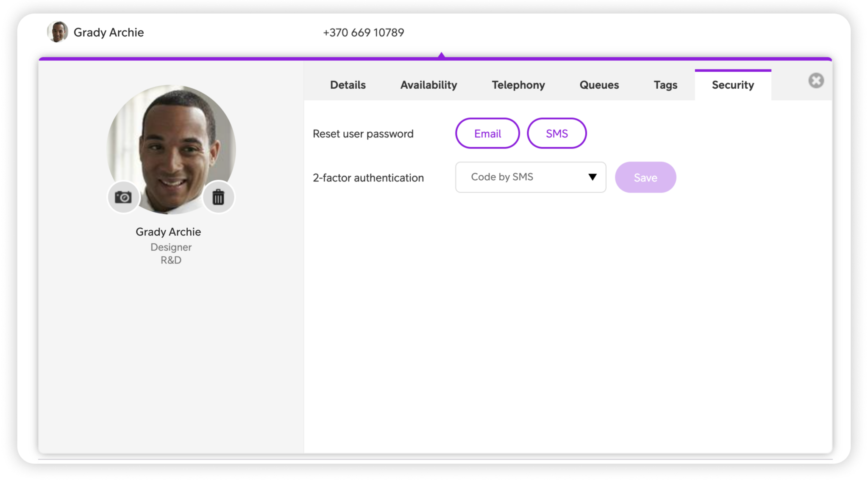Open the 2-factor authentication dropdown
This screenshot has height=481, width=868.
(530, 177)
